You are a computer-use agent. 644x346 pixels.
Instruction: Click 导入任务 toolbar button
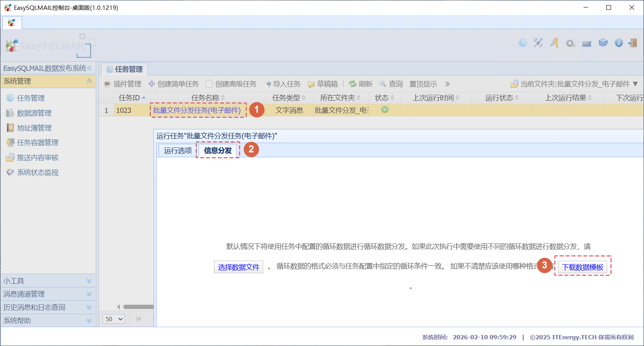coord(283,84)
